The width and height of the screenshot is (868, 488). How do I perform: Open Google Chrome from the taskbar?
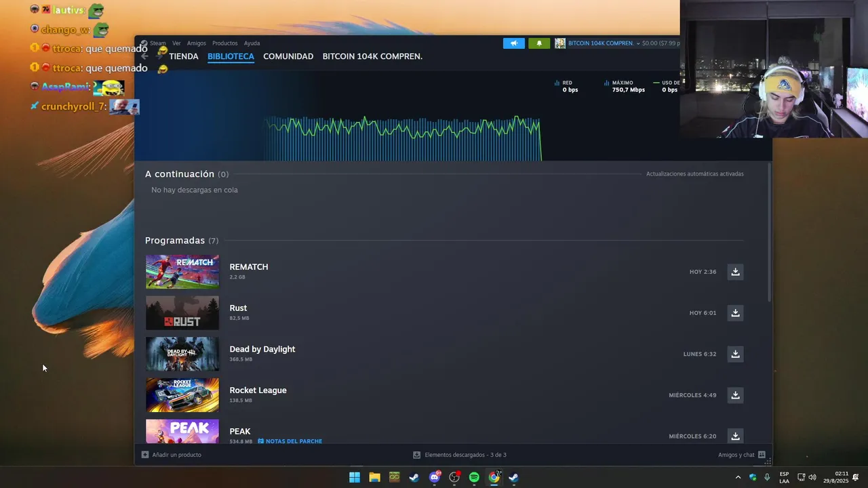coord(494,477)
